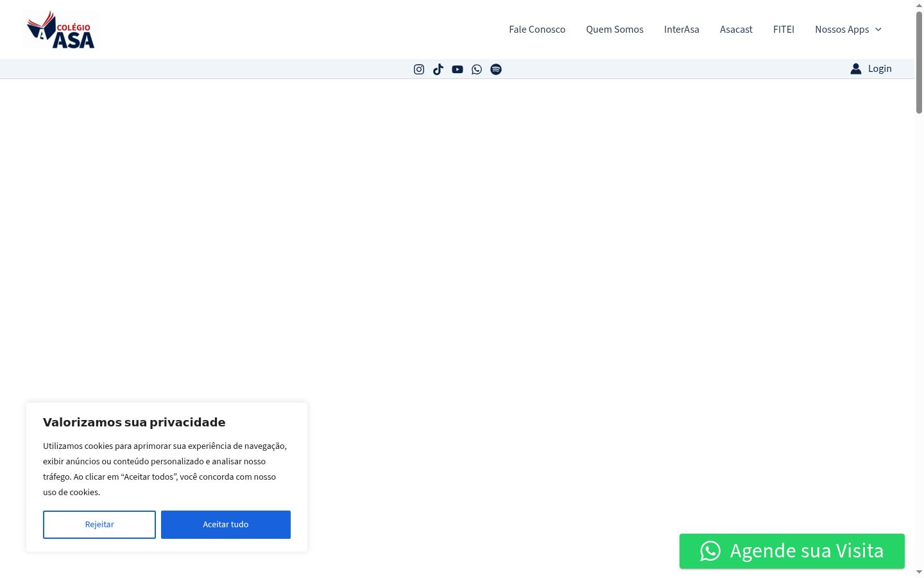Open the TikTok social icon
Image resolution: width=924 pixels, height=578 pixels.
(438, 69)
